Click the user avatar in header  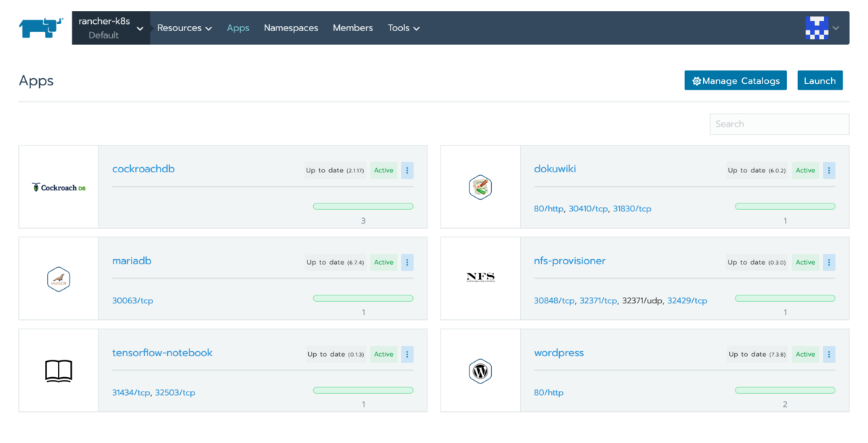click(817, 28)
